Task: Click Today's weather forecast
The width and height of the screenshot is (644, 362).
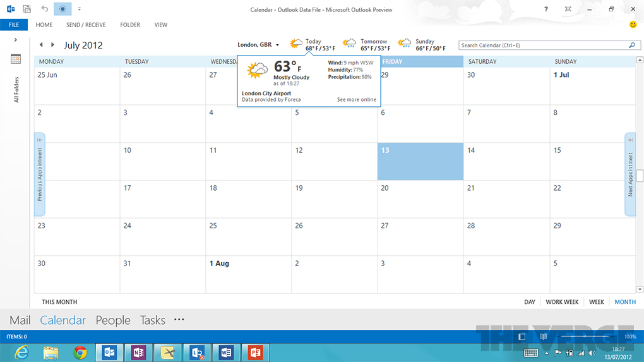Action: click(312, 45)
